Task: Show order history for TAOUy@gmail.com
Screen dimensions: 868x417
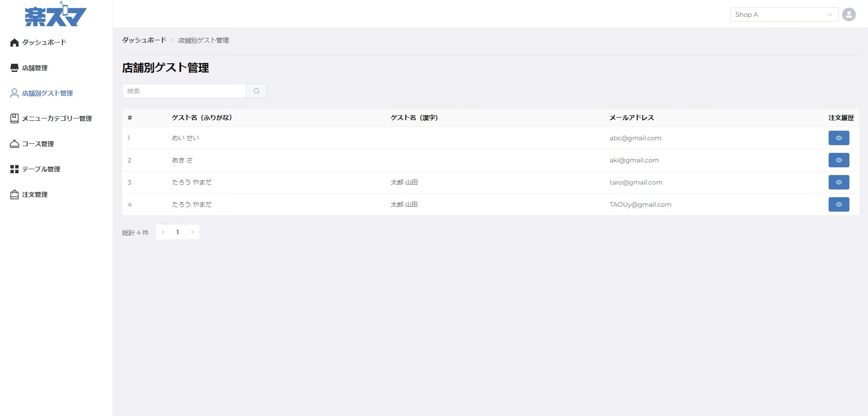Action: [839, 204]
